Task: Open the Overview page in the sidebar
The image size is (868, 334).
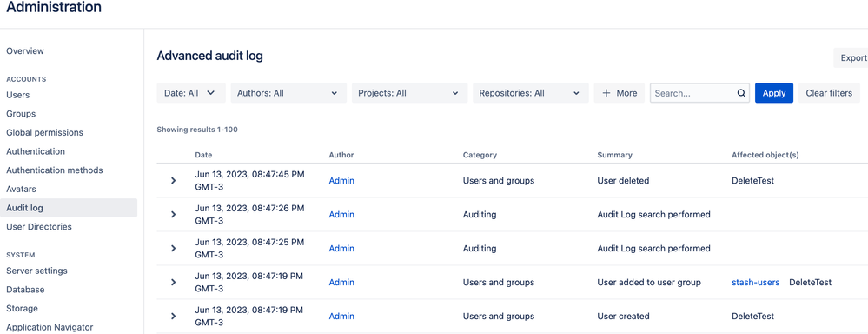Action: [25, 51]
